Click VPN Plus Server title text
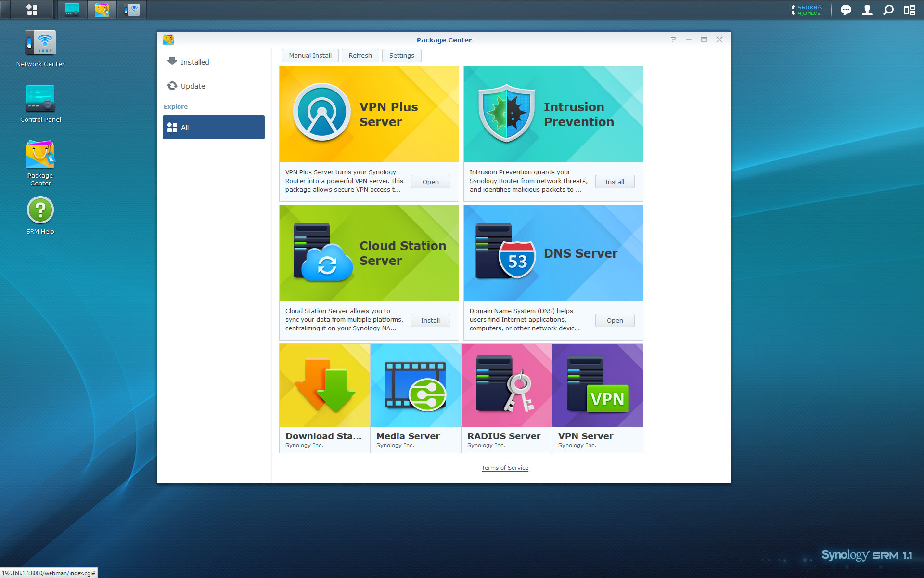The image size is (924, 578). click(x=389, y=114)
